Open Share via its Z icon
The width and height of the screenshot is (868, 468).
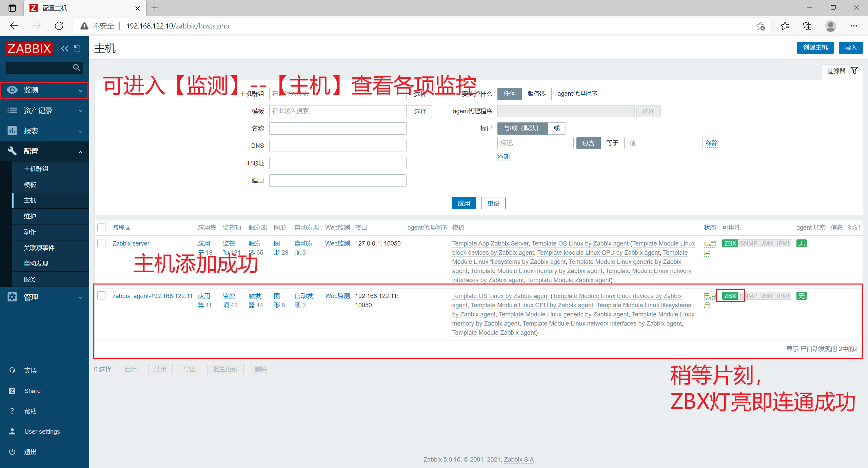(x=12, y=391)
